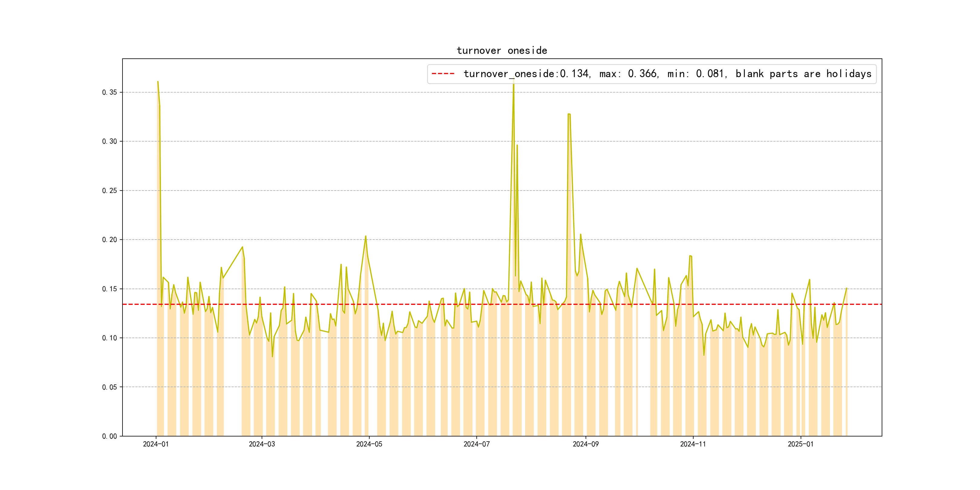This screenshot has width=980, height=490.
Task: Click the 0.35 y-axis tick label
Action: click(109, 93)
